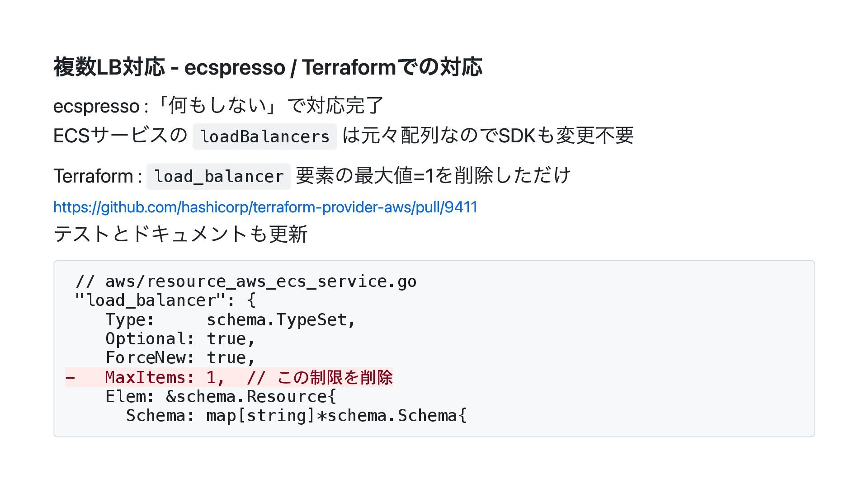Click the Type: schema.TypeSet line

(231, 320)
